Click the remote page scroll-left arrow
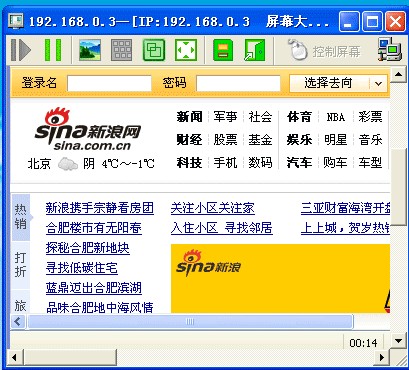This screenshot has height=370, width=409. (x=17, y=322)
